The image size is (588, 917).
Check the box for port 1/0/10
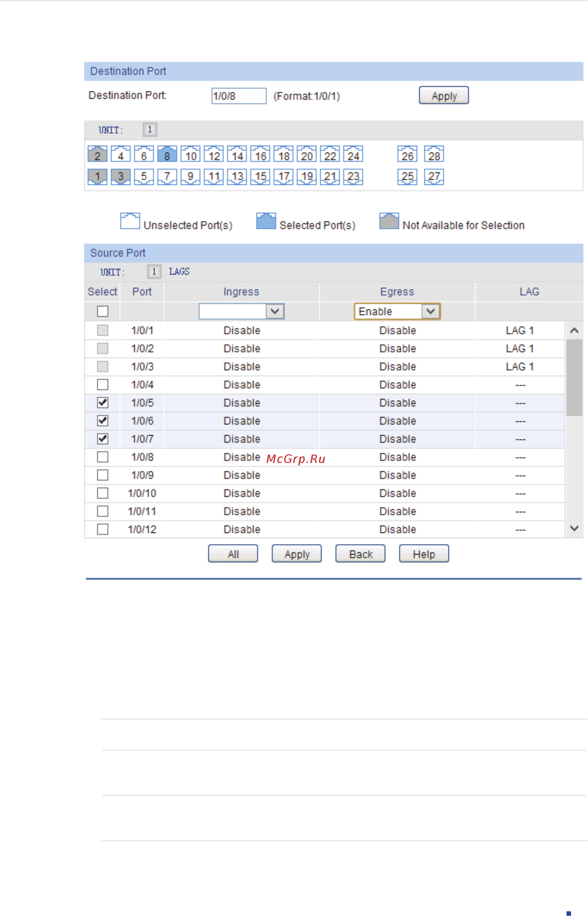pos(103,494)
